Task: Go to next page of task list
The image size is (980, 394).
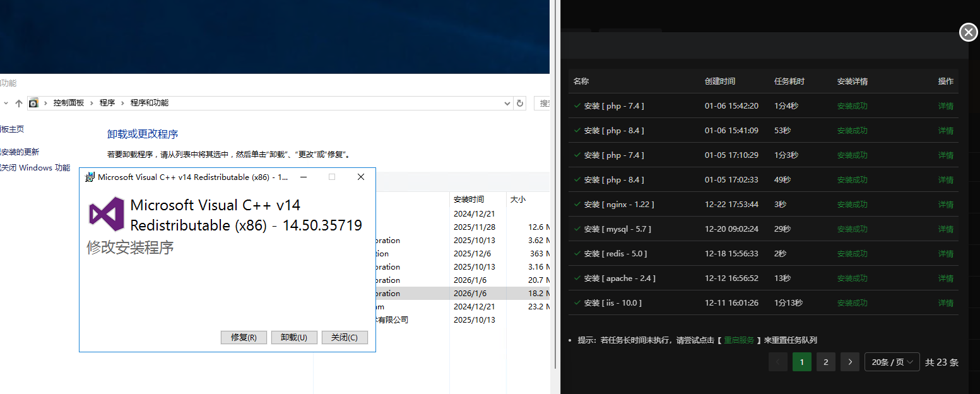Action: (x=850, y=362)
